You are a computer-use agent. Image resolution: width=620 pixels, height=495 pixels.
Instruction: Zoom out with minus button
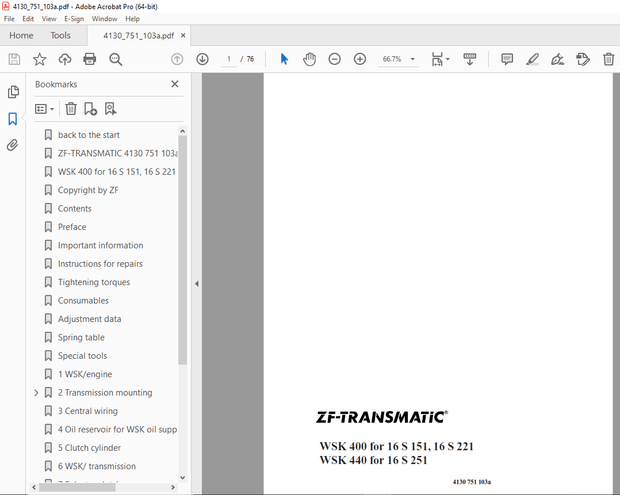335,59
